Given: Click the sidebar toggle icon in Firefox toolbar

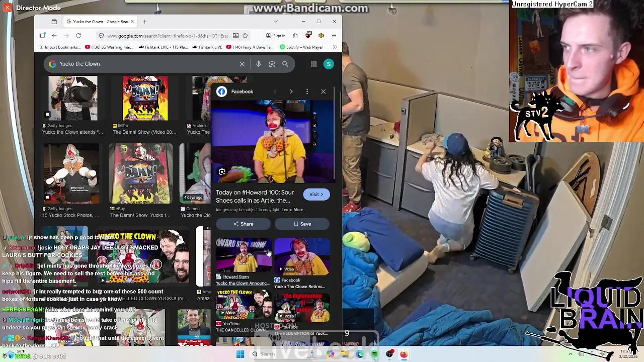Looking at the screenshot, I should tap(43, 36).
